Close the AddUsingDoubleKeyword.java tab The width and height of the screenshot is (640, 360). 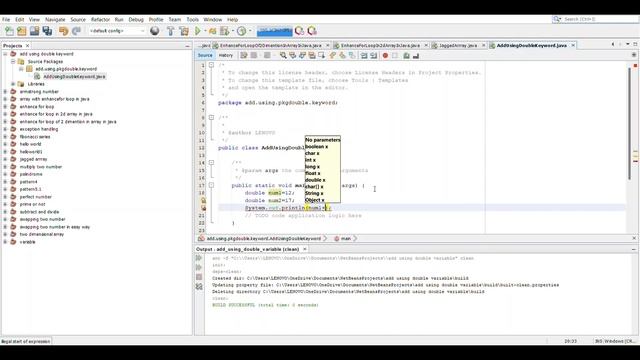pyautogui.click(x=573, y=45)
